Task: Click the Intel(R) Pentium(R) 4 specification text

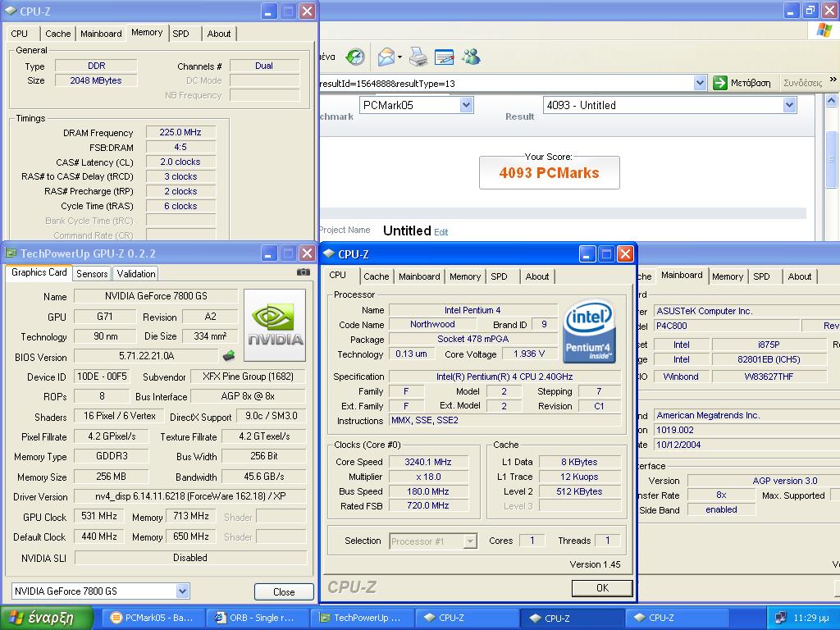Action: [504, 377]
